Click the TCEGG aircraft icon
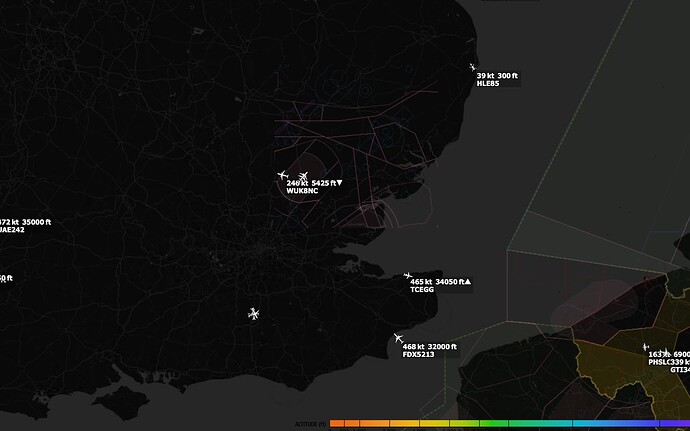690x431 pixels. pos(408,276)
